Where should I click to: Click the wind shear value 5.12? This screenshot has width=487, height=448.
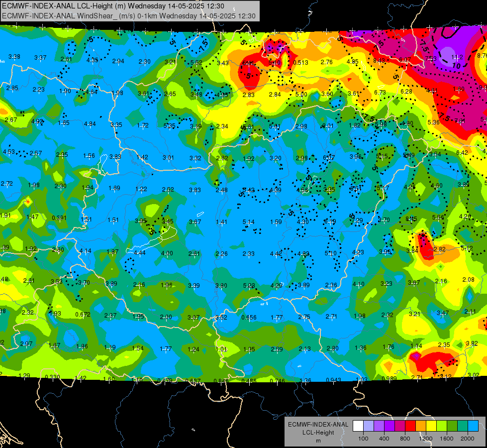(467, 248)
